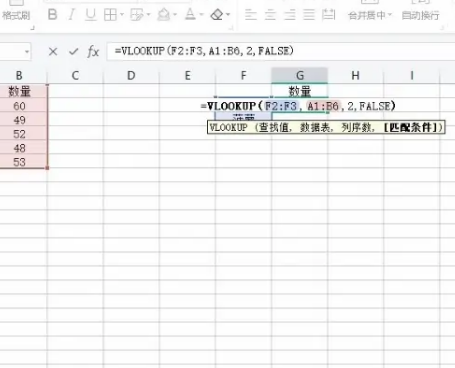Click Merge and Center (合并居中)

(370, 15)
